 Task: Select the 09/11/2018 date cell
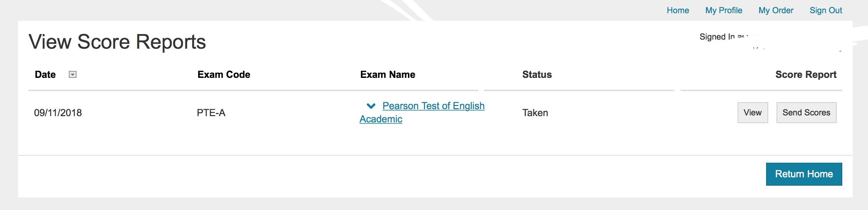pos(58,113)
